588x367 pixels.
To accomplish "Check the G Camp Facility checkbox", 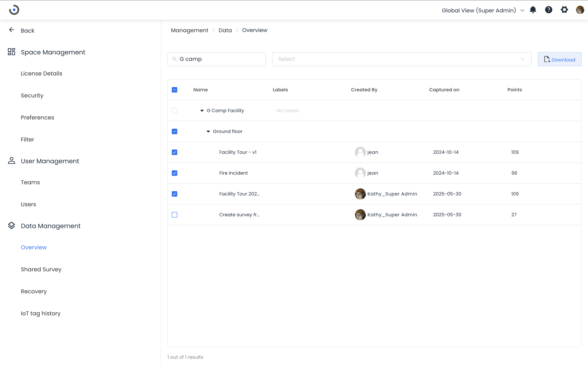I will 175,111.
